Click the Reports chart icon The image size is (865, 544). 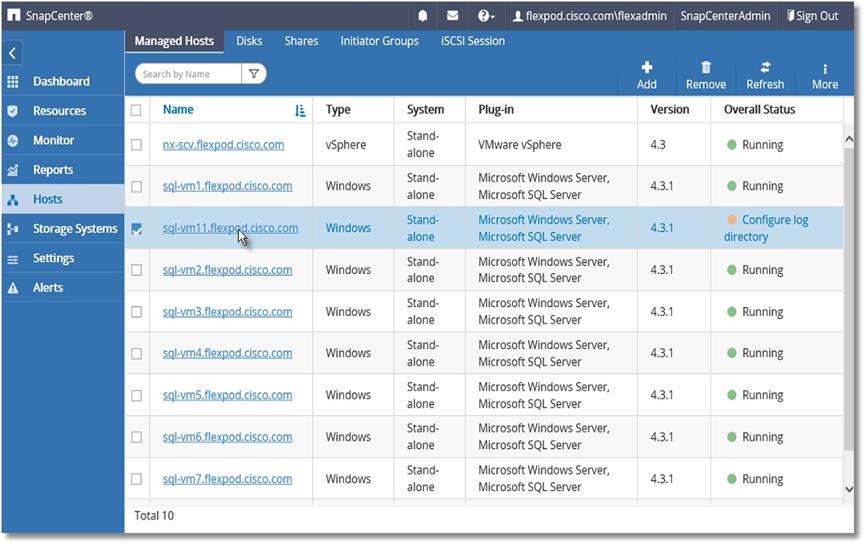13,170
